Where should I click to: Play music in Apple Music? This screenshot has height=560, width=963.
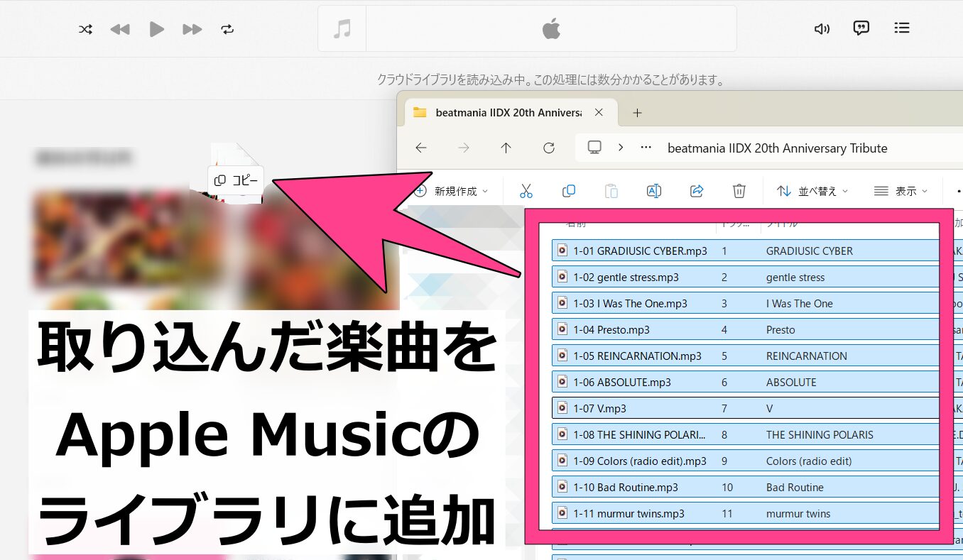click(x=157, y=29)
